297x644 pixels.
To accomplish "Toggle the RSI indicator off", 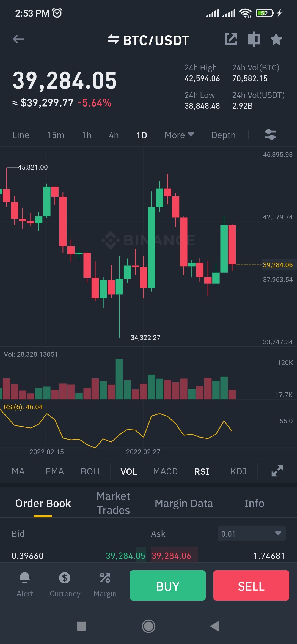I will [202, 471].
